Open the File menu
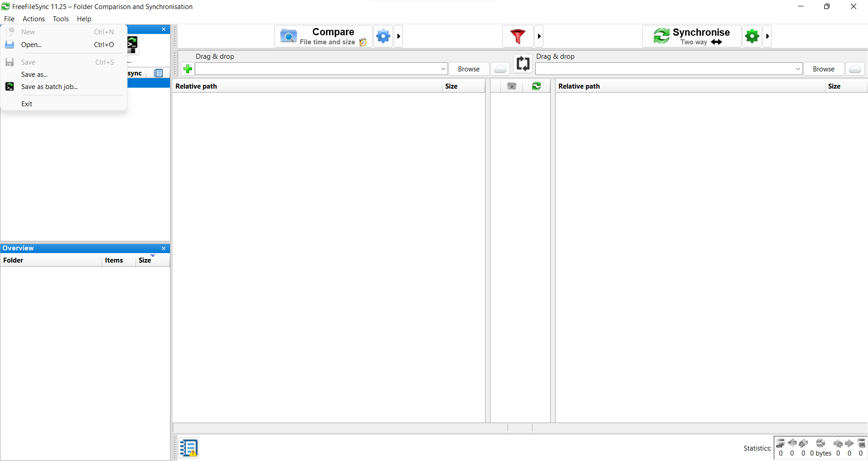 [9, 19]
